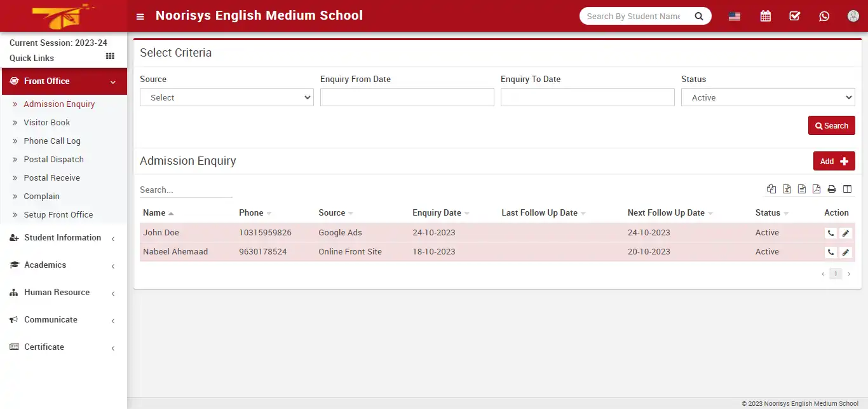Open the calendar icon in the top bar
The width and height of the screenshot is (868, 409).
click(765, 16)
